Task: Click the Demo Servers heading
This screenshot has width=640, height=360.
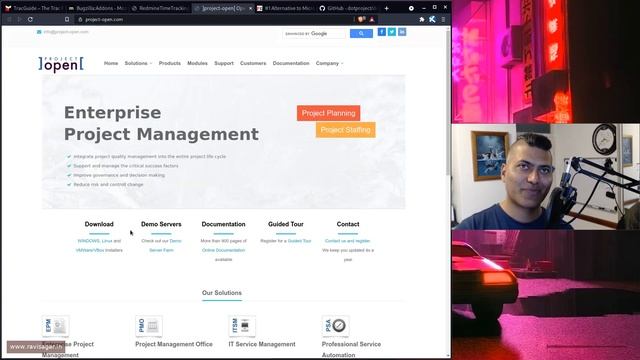Action: [161, 224]
